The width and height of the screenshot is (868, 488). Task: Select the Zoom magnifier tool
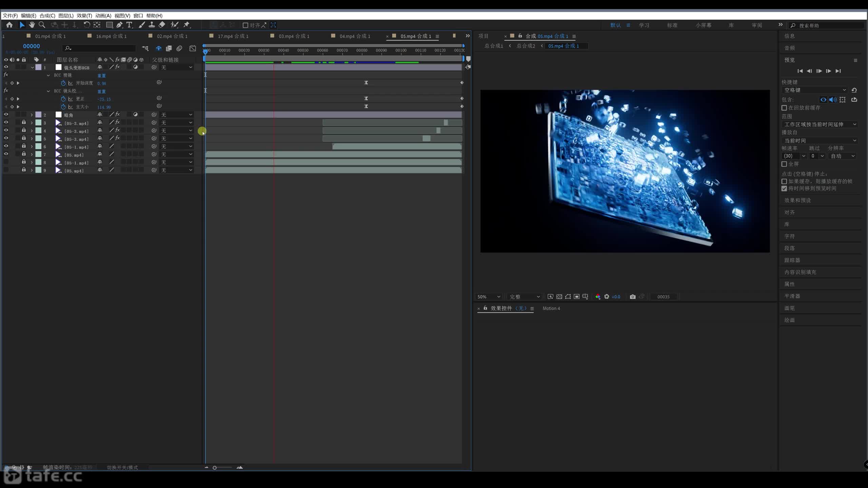coord(42,25)
